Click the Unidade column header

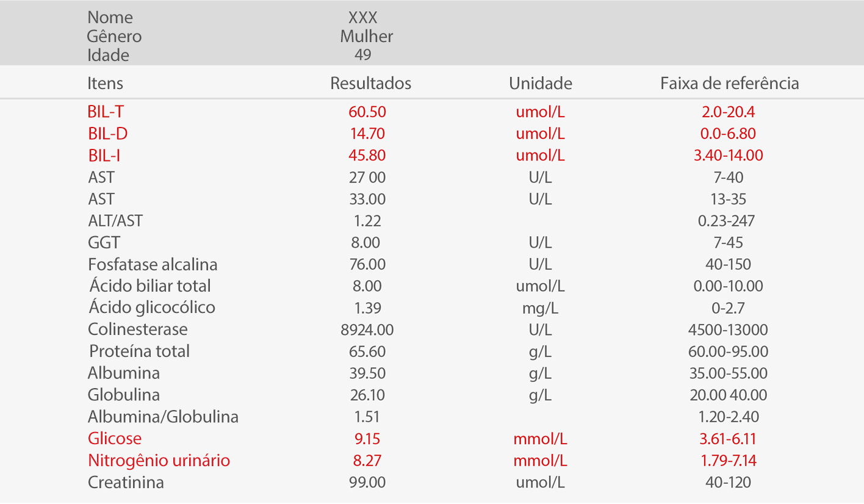540,83
